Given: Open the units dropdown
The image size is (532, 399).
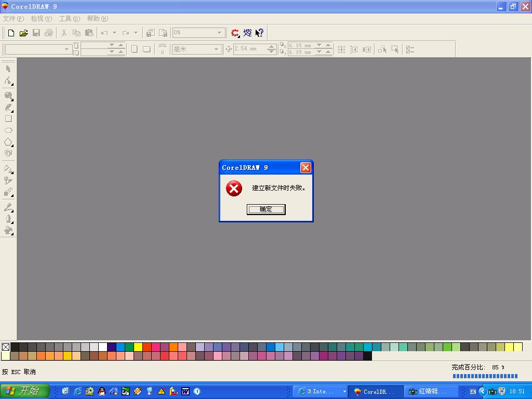Looking at the screenshot, I should (x=216, y=49).
